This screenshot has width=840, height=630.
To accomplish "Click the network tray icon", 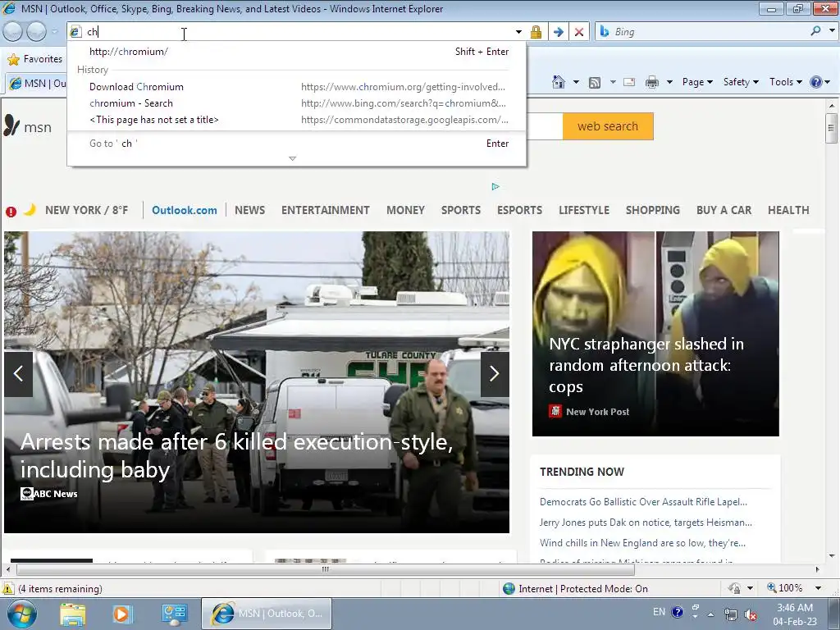I will click(x=730, y=614).
